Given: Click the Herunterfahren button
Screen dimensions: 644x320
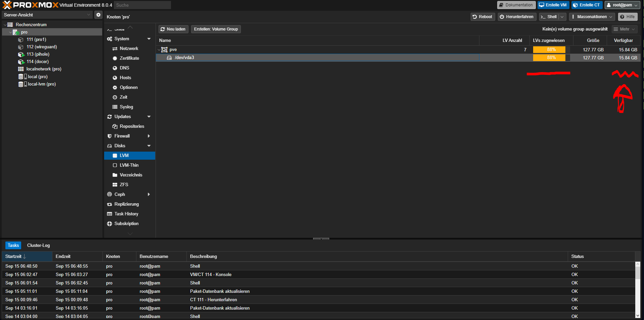Looking at the screenshot, I should click(517, 17).
